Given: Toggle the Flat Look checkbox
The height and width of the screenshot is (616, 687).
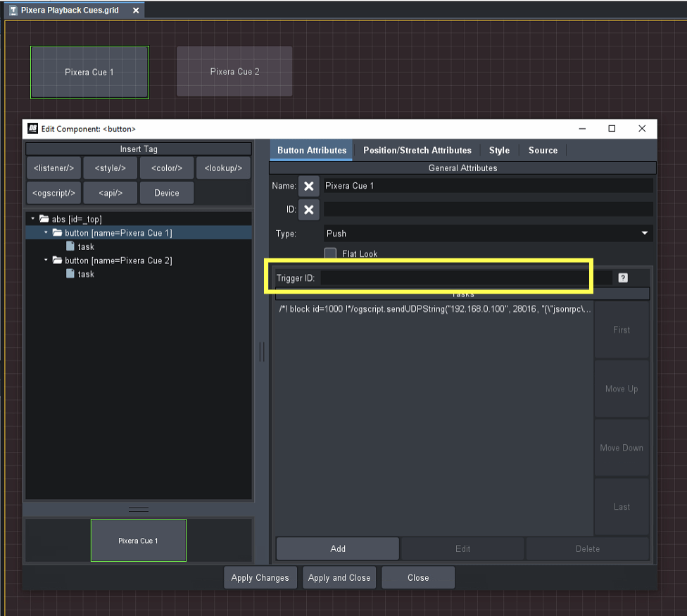Looking at the screenshot, I should click(330, 253).
